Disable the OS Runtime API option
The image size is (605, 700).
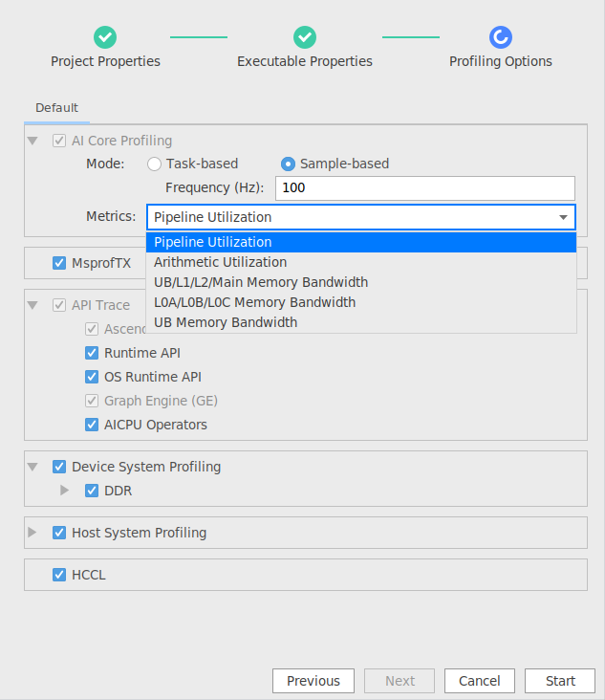point(92,377)
